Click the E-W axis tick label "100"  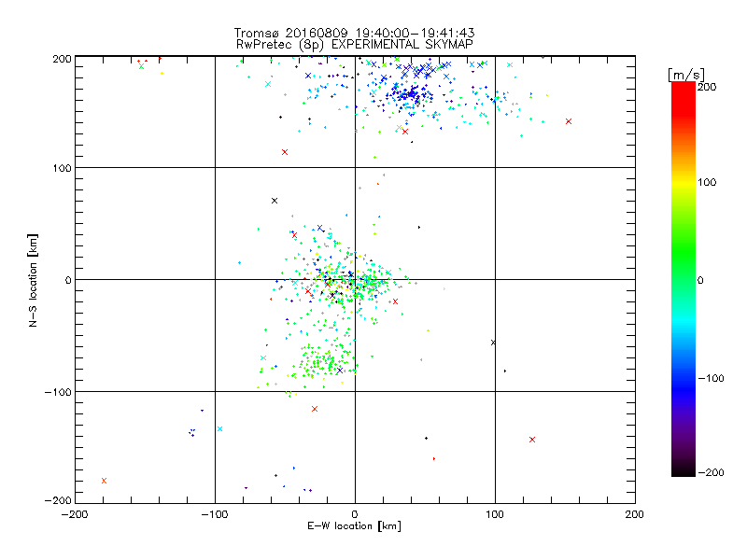(495, 514)
